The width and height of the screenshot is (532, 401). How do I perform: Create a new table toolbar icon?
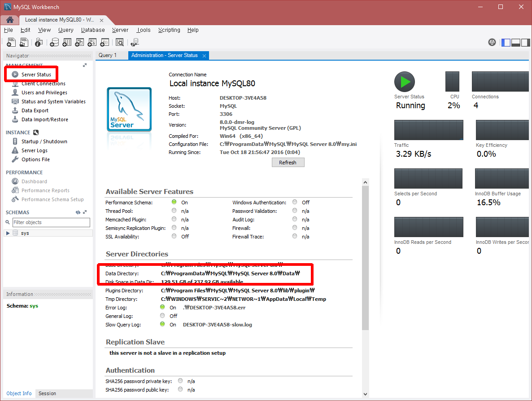point(67,42)
